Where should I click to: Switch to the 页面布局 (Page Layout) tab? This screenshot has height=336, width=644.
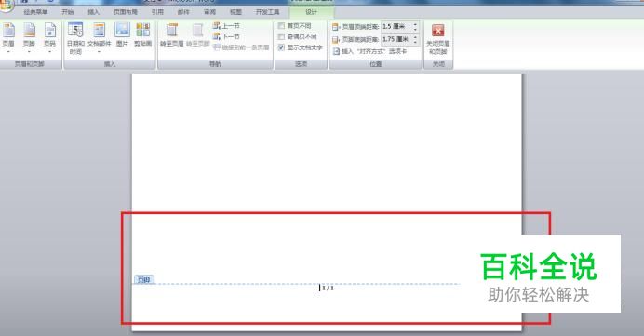126,12
